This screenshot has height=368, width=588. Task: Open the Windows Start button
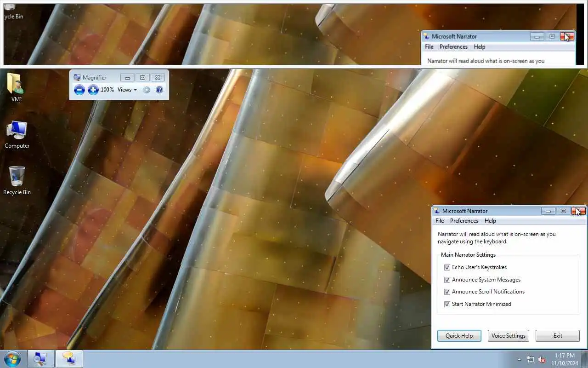[x=12, y=359]
